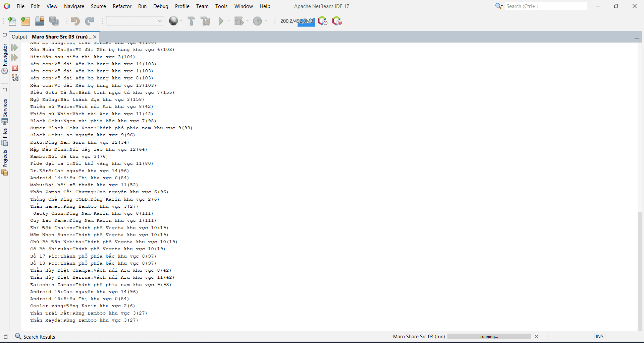
Task: Close the Output Maro Share Src 03 tab
Action: pyautogui.click(x=95, y=37)
